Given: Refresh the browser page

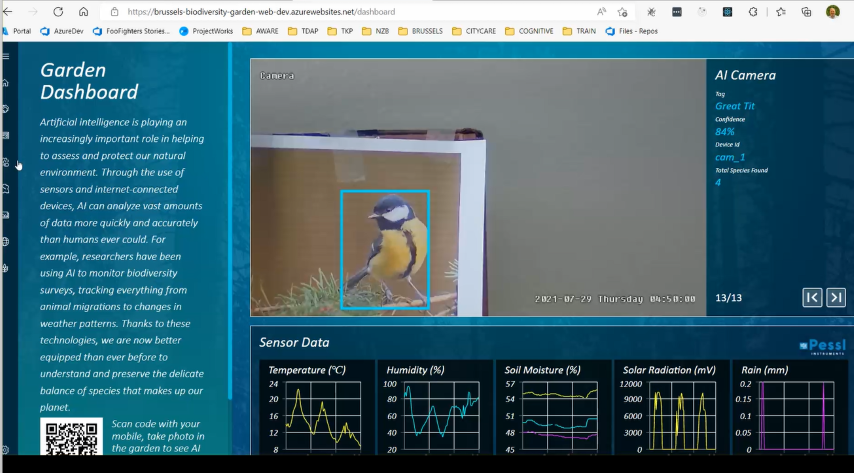Looking at the screenshot, I should tap(58, 12).
